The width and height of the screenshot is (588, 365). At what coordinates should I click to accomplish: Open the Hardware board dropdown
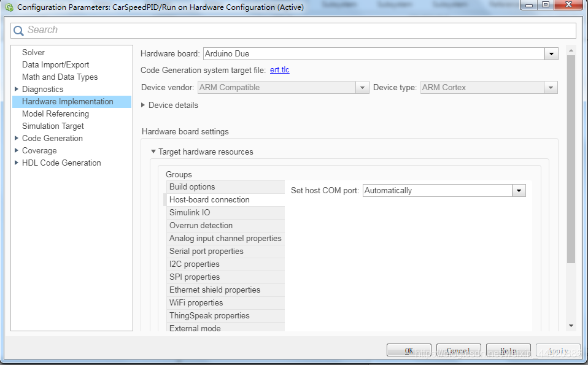tap(551, 54)
